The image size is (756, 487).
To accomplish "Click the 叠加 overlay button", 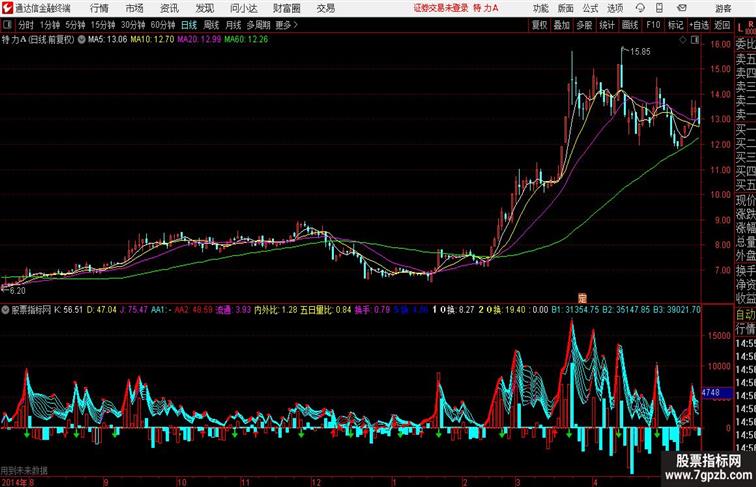I will tap(562, 25).
